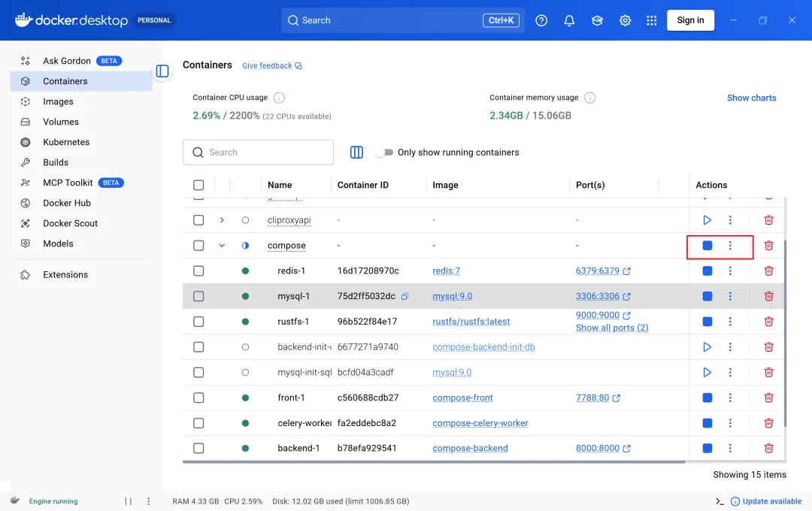Image resolution: width=812 pixels, height=511 pixels.
Task: Select the rustfs-1 row checkbox
Action: point(198,322)
